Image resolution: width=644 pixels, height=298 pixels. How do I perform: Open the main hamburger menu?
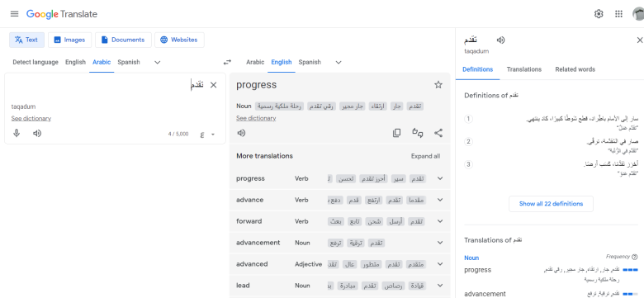click(14, 14)
